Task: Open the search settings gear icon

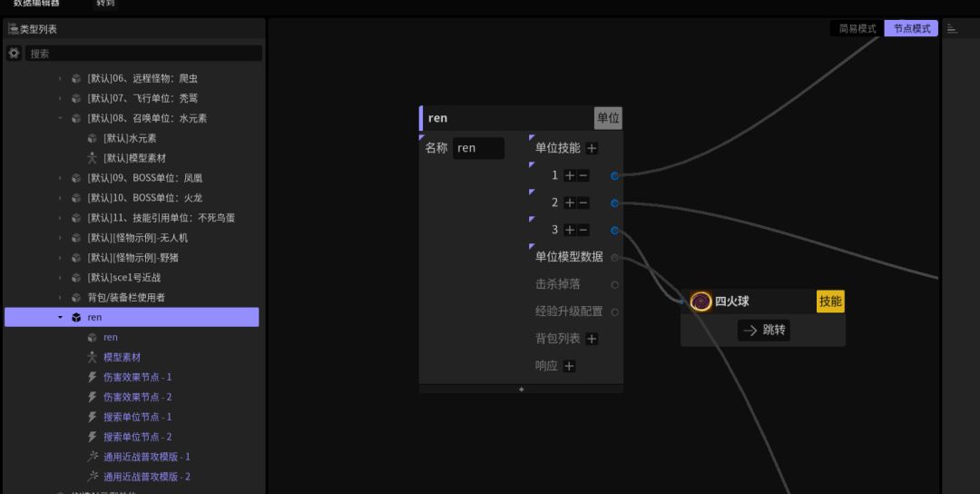Action: tap(14, 54)
